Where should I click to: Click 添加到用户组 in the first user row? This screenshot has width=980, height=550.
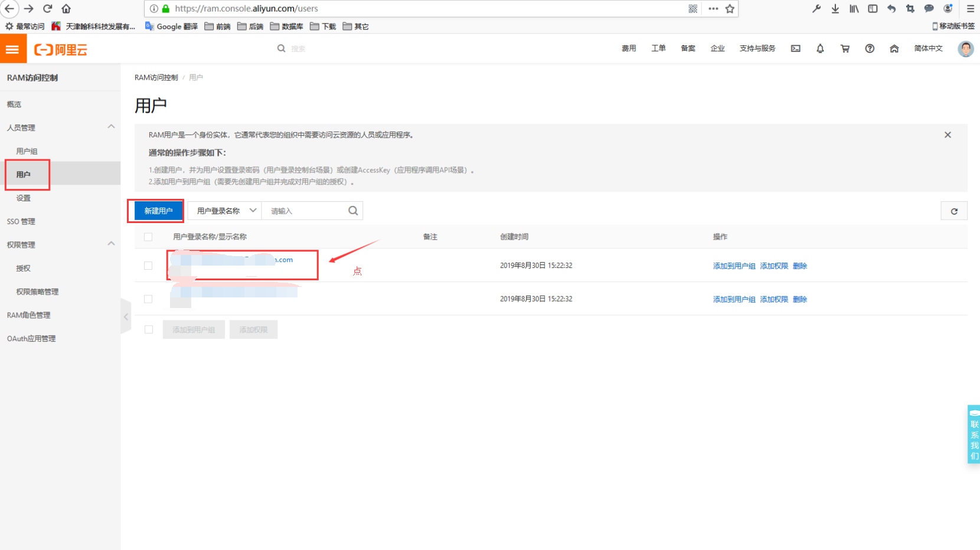pyautogui.click(x=734, y=266)
